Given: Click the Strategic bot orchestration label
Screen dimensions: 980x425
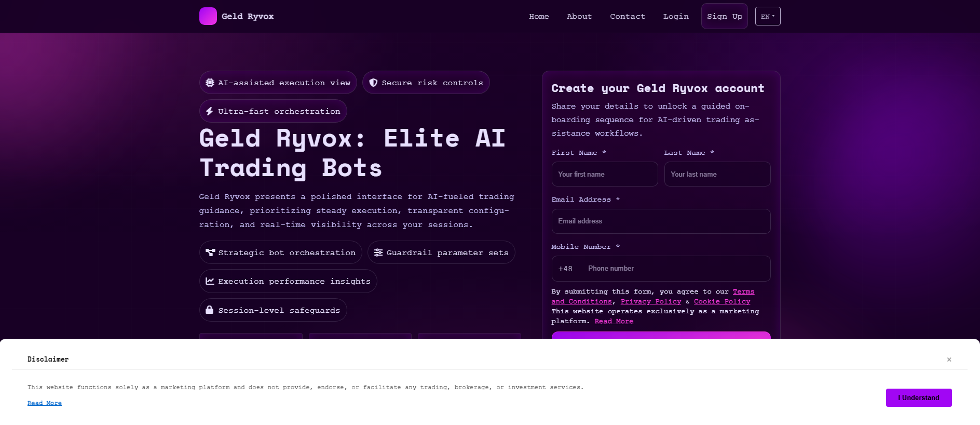Looking at the screenshot, I should tap(287, 253).
